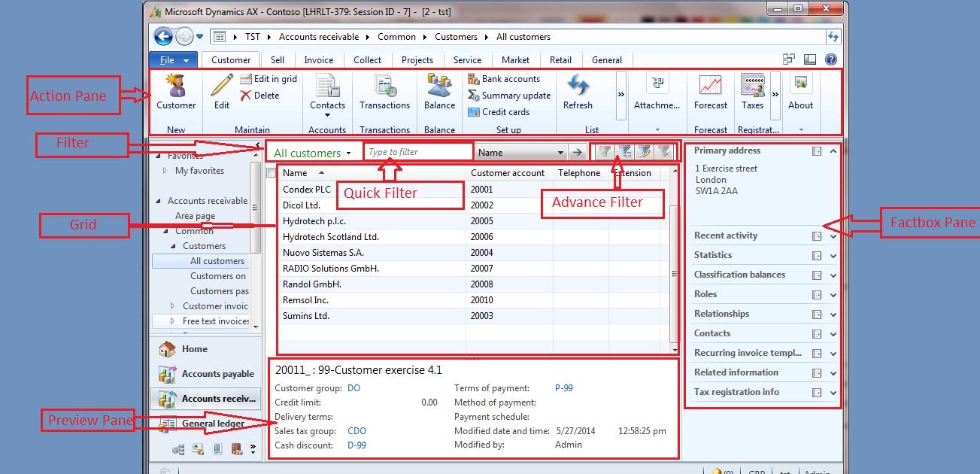Viewport: 980px width, 474px height.
Task: Collapse the Primary address factbox
Action: (833, 151)
